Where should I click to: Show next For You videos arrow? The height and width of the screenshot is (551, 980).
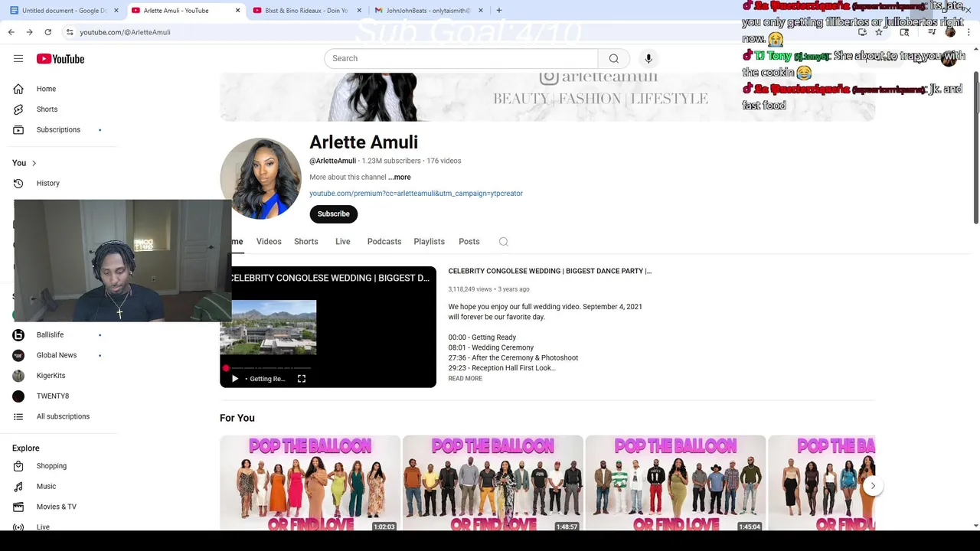[x=873, y=486]
